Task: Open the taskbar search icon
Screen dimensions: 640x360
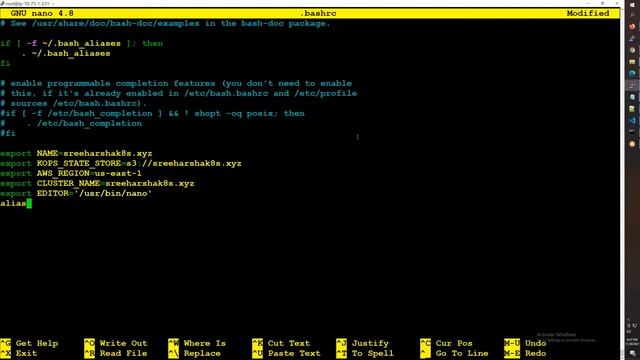Action: (632, 16)
